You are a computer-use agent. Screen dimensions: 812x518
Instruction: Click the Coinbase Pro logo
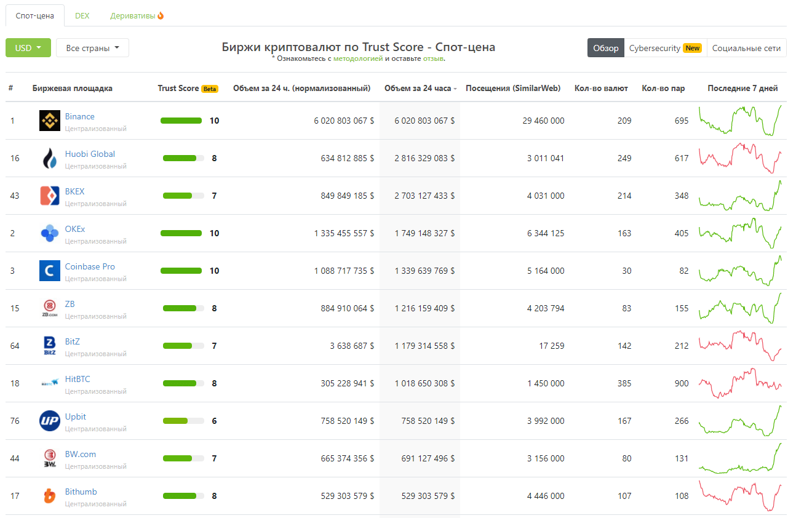pos(50,271)
